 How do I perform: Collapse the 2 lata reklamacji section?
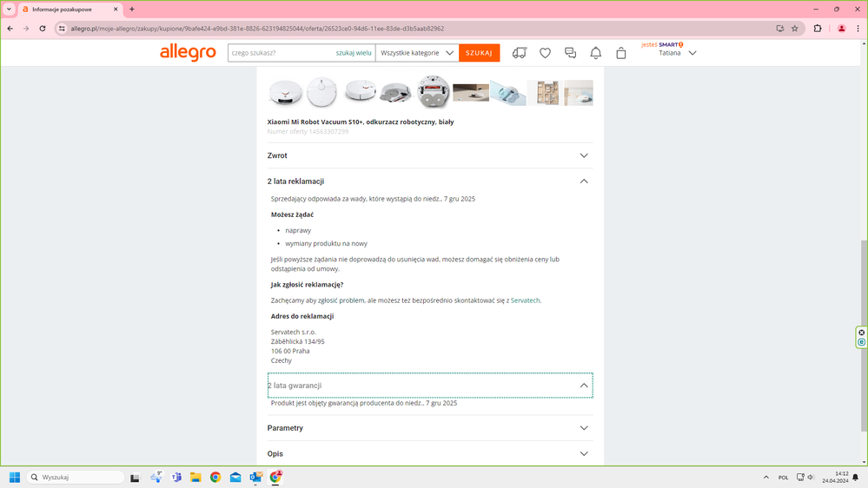[x=430, y=181]
